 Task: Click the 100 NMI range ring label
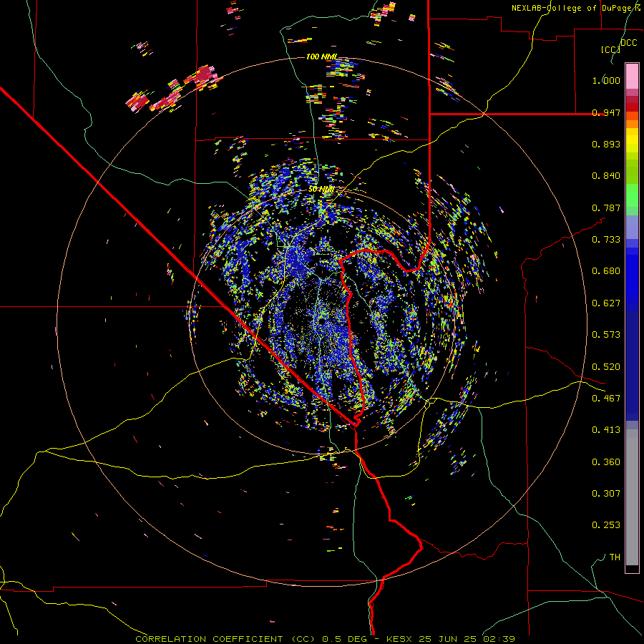click(x=321, y=57)
